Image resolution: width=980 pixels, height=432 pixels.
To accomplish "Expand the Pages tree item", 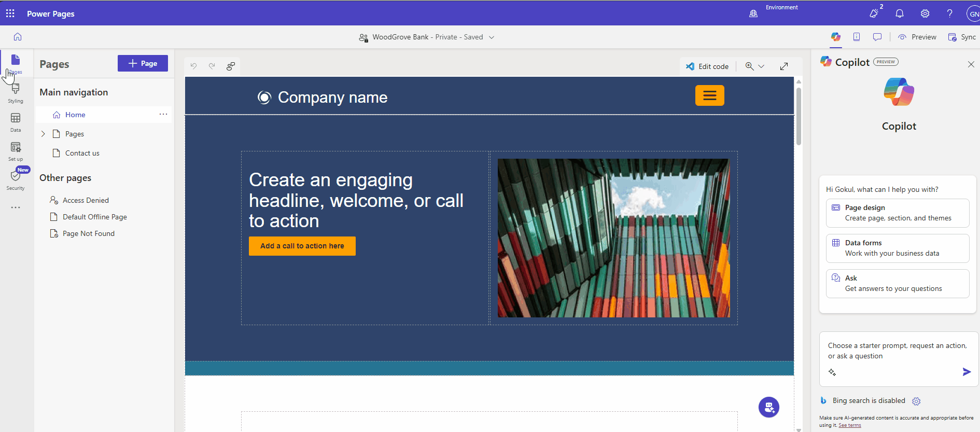I will tap(43, 134).
